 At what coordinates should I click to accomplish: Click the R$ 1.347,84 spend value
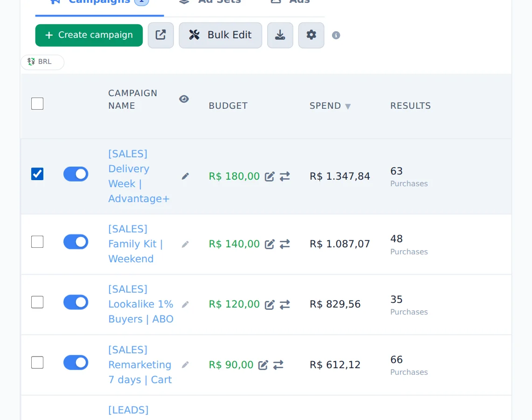[x=339, y=176]
